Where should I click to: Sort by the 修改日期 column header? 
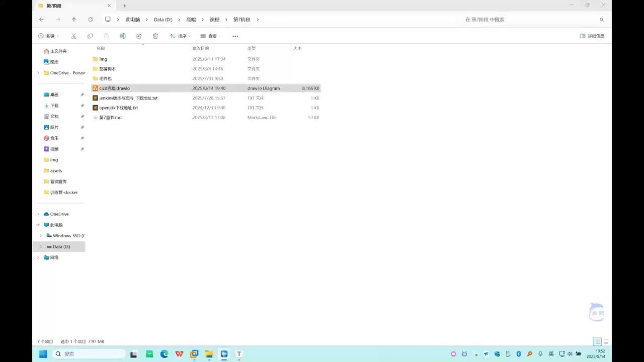click(x=201, y=48)
